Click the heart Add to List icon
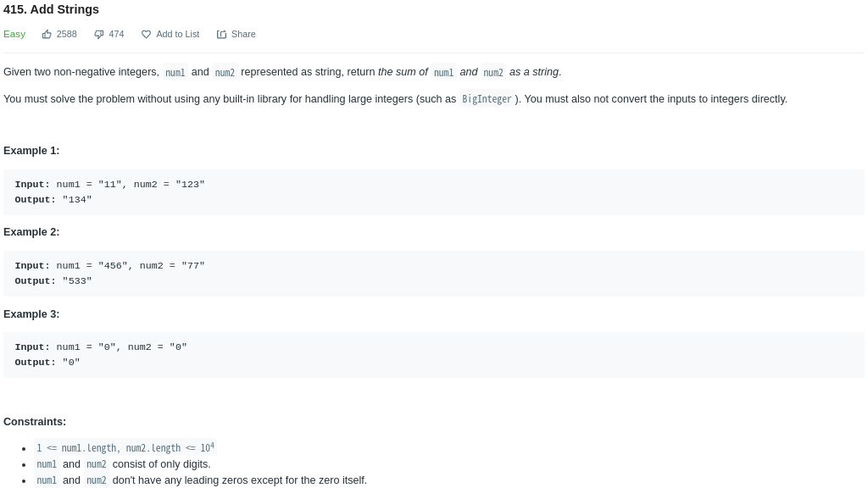The height and width of the screenshot is (499, 868). coord(146,34)
